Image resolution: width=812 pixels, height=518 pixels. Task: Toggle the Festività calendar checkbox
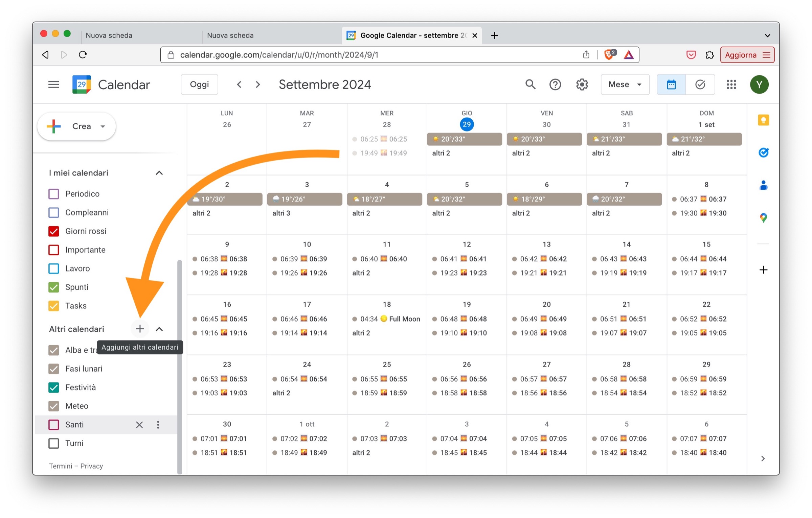tap(54, 387)
